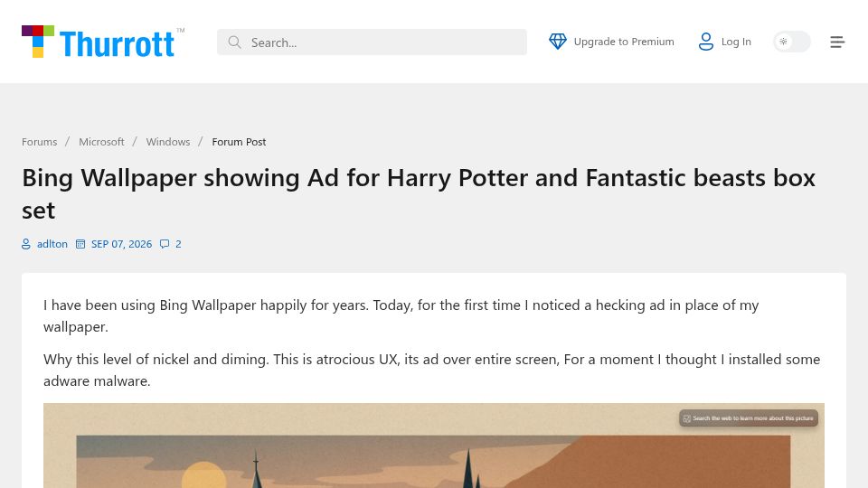This screenshot has width=868, height=488.
Task: Click the comment count 2
Action: (x=178, y=244)
